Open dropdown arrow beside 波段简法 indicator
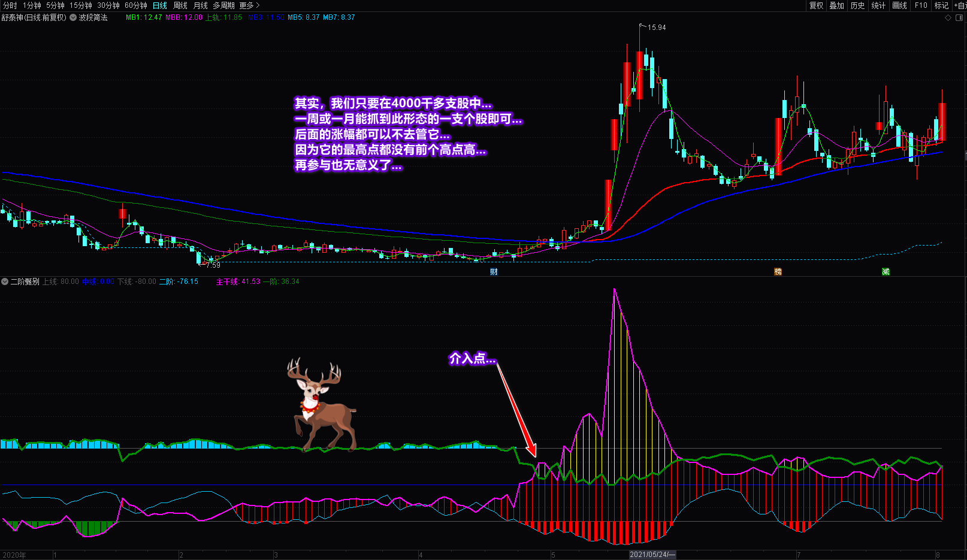 (x=73, y=17)
